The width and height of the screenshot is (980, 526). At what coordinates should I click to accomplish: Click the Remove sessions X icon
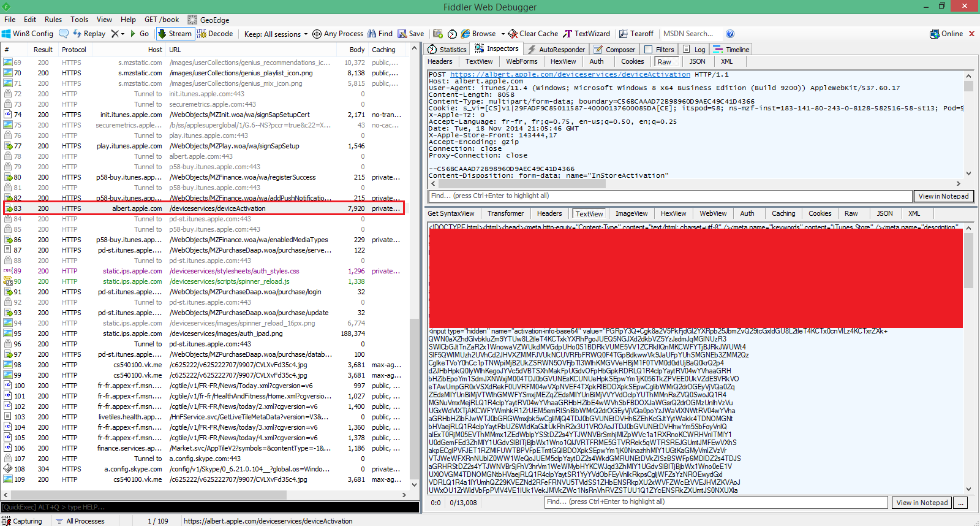point(115,34)
